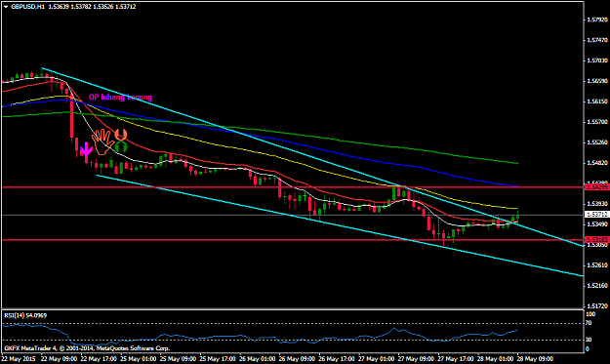Click the RSI level 100 scale label
610x364 pixels.
pos(590,314)
